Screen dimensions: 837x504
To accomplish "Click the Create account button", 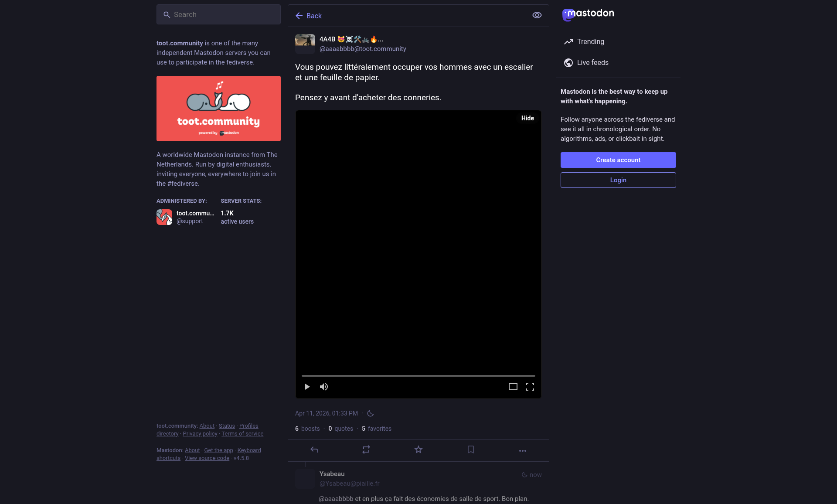I will point(618,160).
